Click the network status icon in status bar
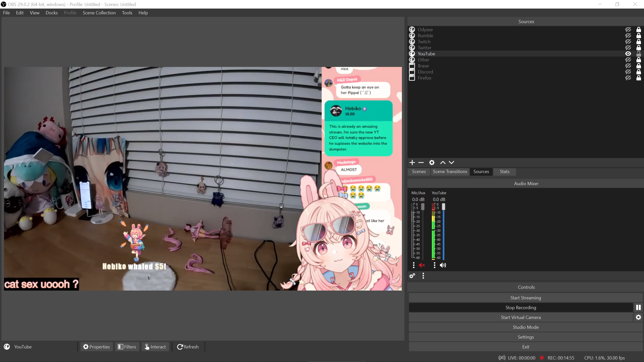This screenshot has height=362, width=644. pos(502,358)
